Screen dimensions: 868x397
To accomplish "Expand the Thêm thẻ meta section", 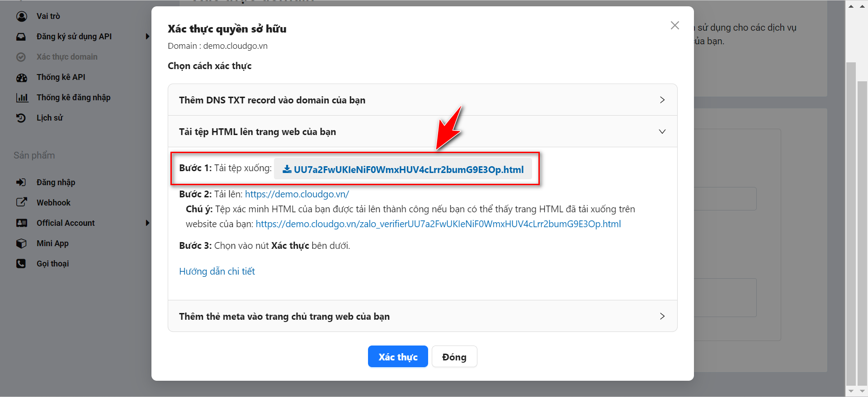I will point(422,316).
